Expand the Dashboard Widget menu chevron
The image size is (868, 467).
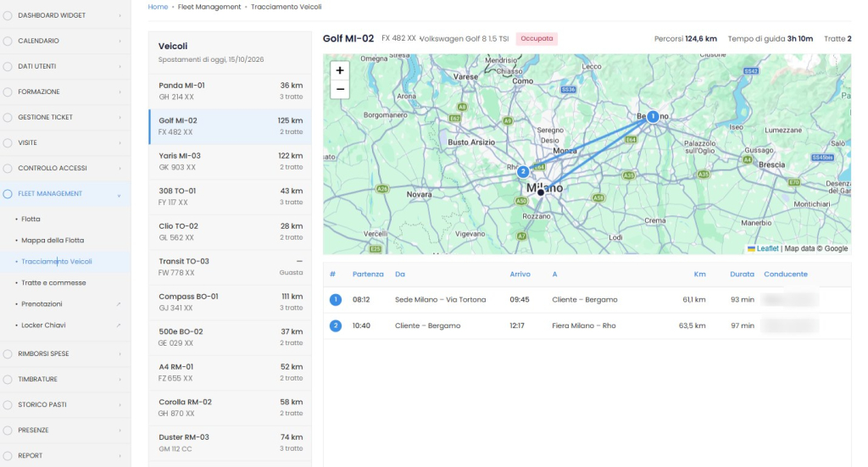[x=120, y=15]
